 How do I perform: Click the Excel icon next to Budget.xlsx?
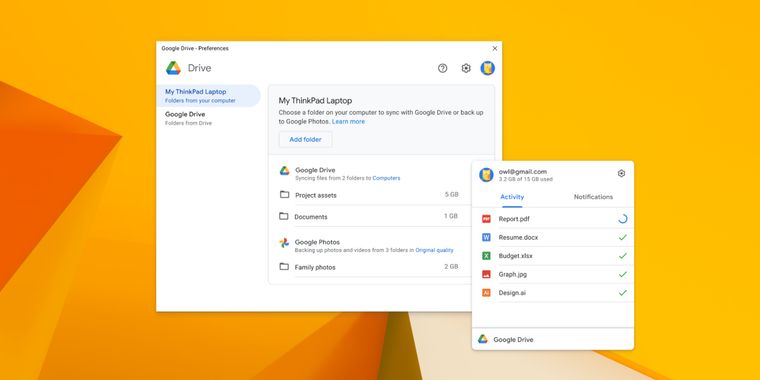(486, 256)
